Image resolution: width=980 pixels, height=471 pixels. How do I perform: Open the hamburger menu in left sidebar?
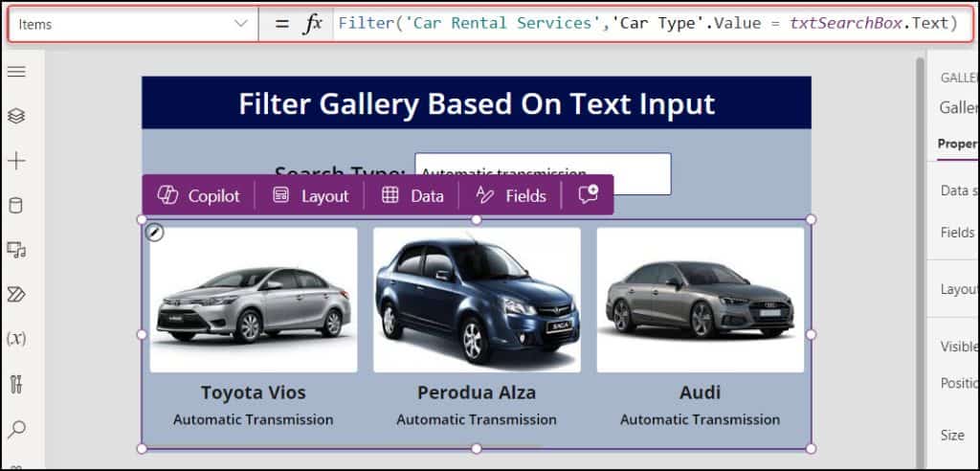[x=16, y=71]
